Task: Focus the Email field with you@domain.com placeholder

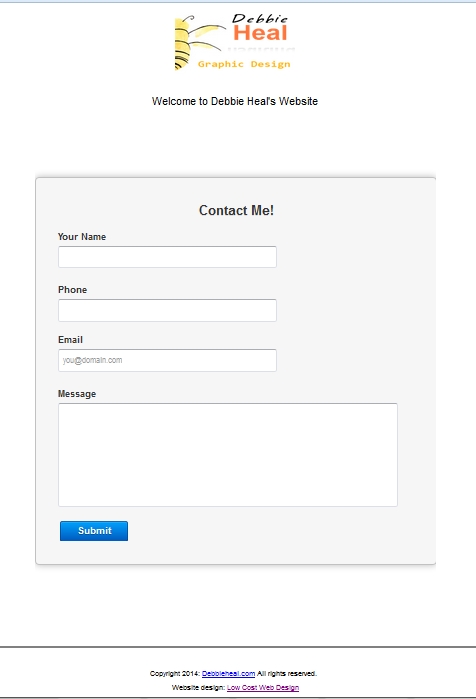Action: 167,360
